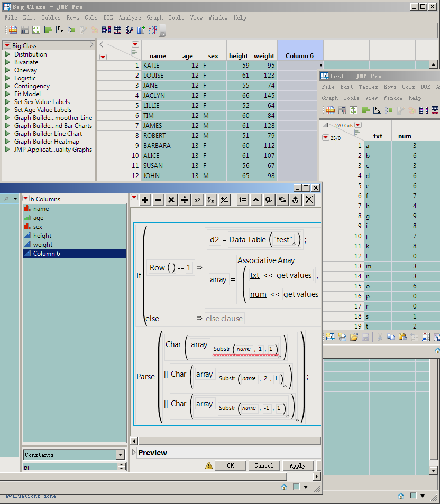Viewport: 440px width, 504px height.
Task: Open the Constants function category dropdown
Action: coord(121,455)
